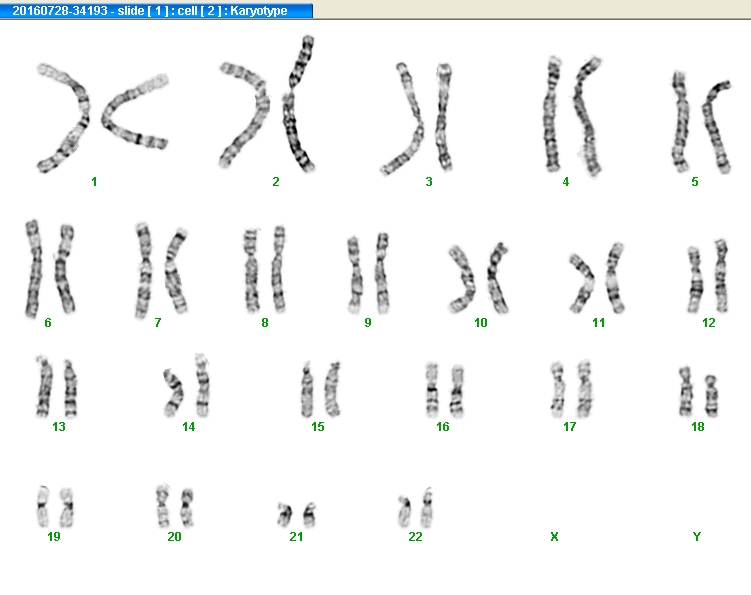Click the green label 9
The height and width of the screenshot is (595, 751).
pos(368,322)
